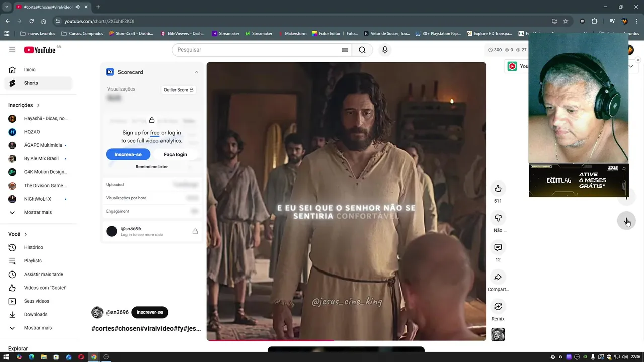Image resolution: width=644 pixels, height=362 pixels.
Task: Collapse the Scorecard panel chevron
Action: point(196,72)
